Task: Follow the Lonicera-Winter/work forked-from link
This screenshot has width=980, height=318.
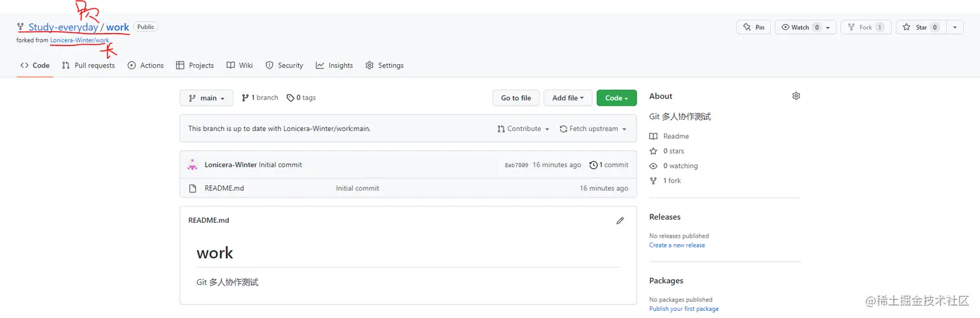Action: pyautogui.click(x=80, y=40)
